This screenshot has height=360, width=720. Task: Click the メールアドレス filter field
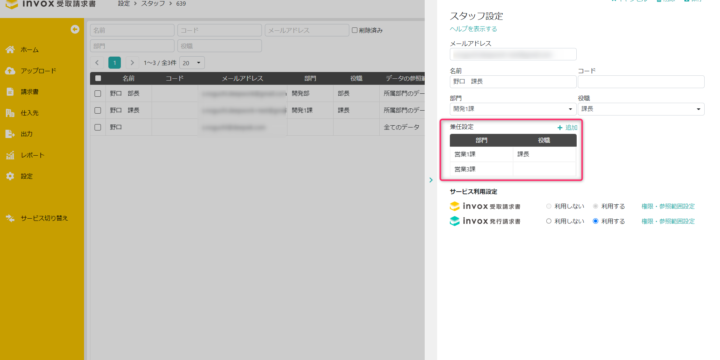click(x=307, y=30)
